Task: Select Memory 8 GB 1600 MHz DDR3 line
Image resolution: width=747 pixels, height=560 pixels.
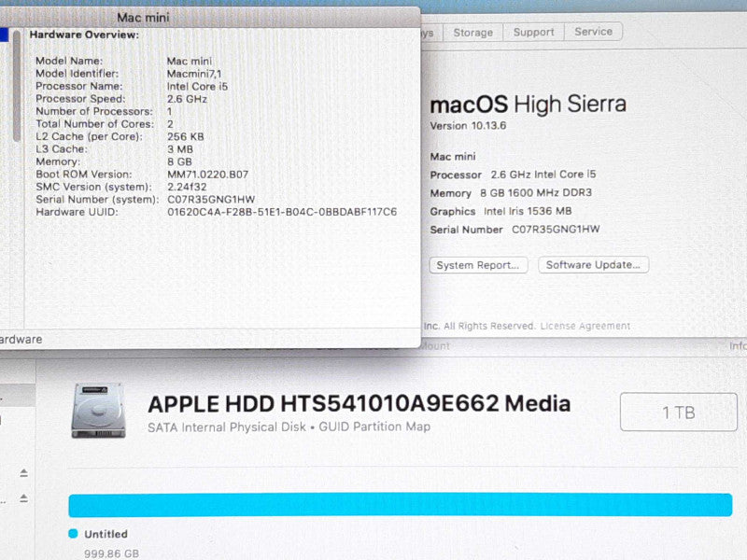Action: click(x=511, y=193)
